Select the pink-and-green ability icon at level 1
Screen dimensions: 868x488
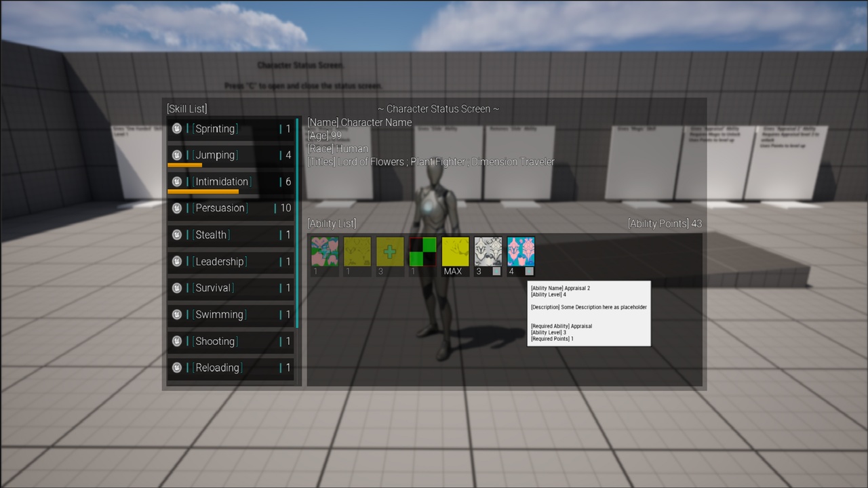[325, 251]
